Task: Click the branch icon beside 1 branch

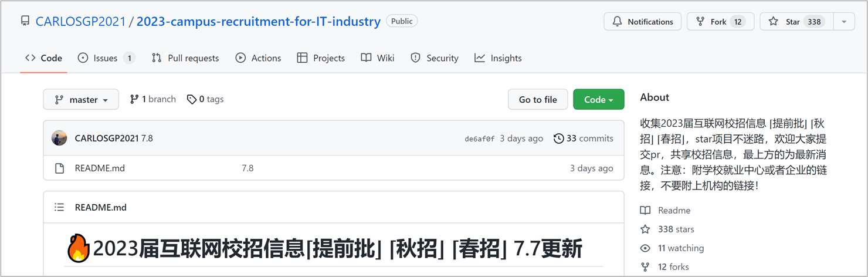Action: 134,99
